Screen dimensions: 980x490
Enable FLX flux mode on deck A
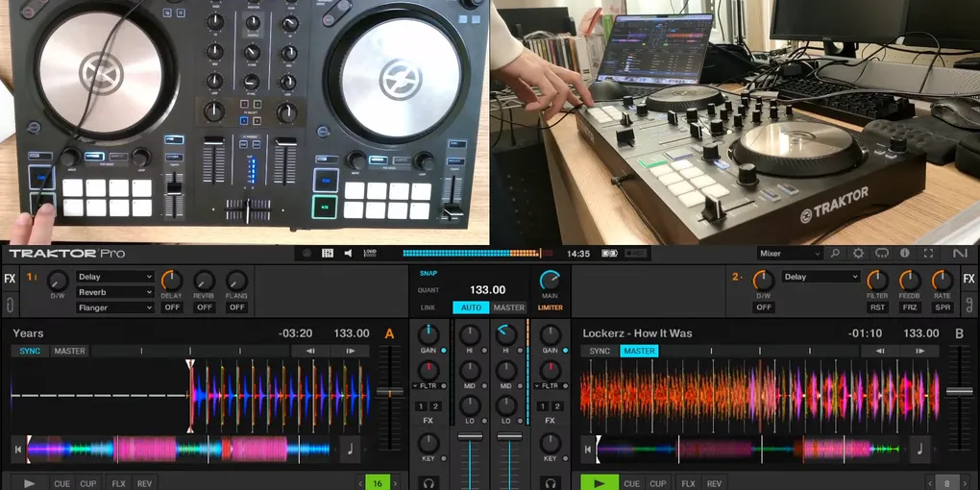coord(118,483)
